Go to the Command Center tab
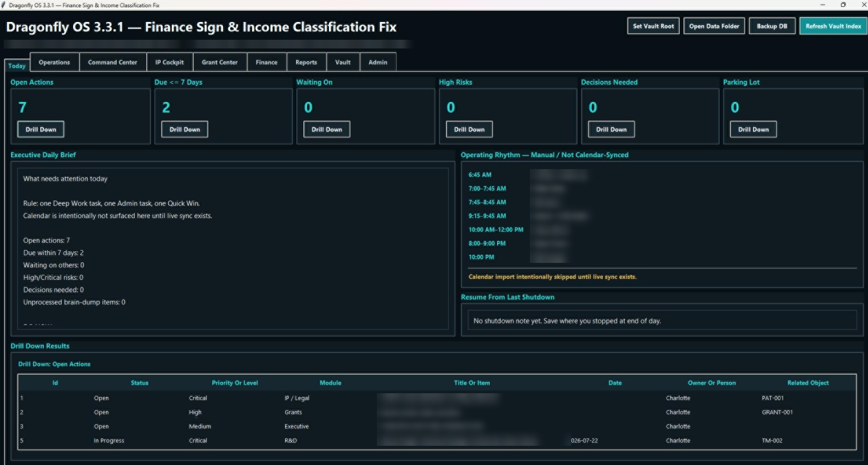Screen dimensions: 868x465 [x=112, y=62]
